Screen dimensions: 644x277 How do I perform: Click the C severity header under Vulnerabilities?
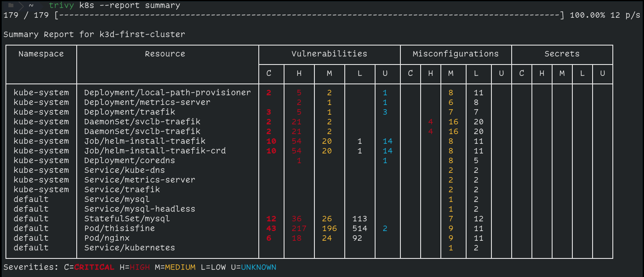coord(269,73)
